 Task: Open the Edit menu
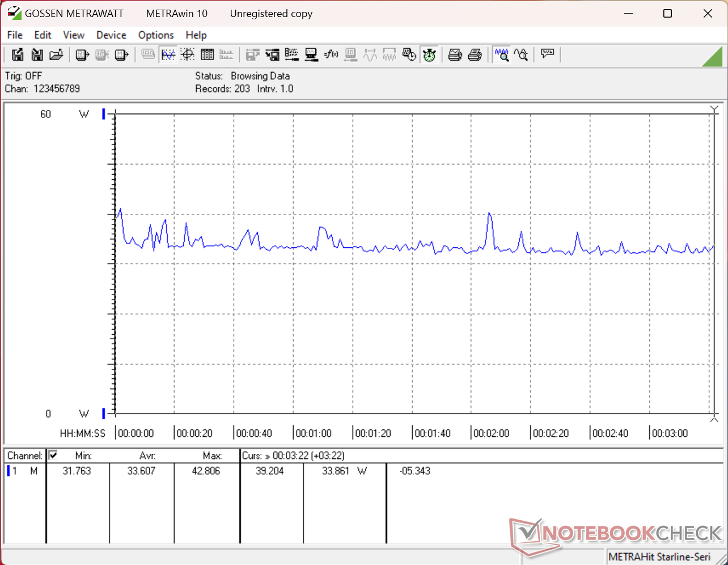point(43,35)
